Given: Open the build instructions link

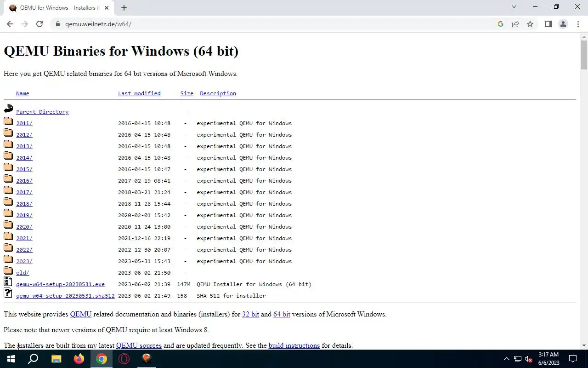Looking at the screenshot, I should (x=294, y=345).
